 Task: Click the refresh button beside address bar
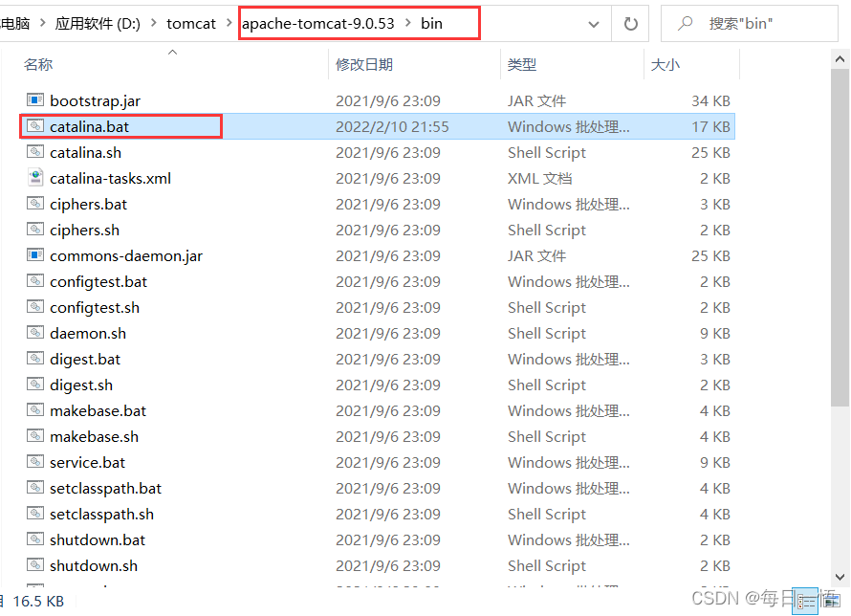coord(630,23)
